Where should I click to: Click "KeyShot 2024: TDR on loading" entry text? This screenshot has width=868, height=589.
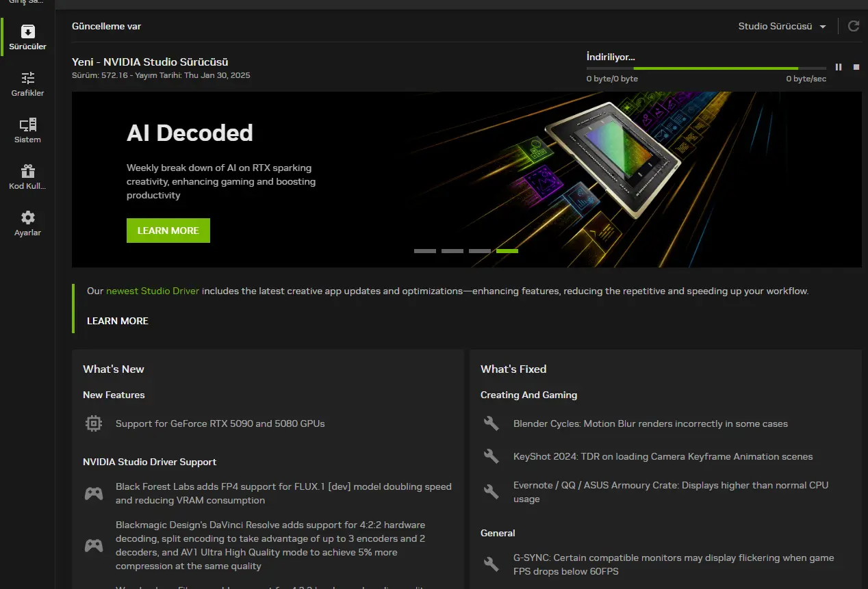pos(663,456)
